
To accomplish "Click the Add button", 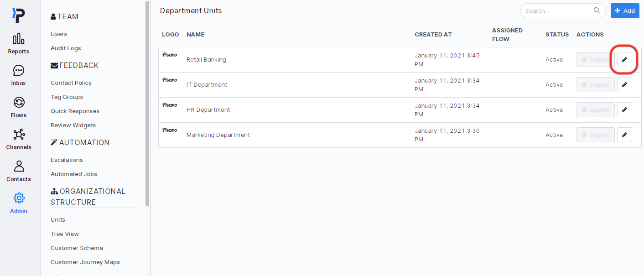I will (x=625, y=10).
